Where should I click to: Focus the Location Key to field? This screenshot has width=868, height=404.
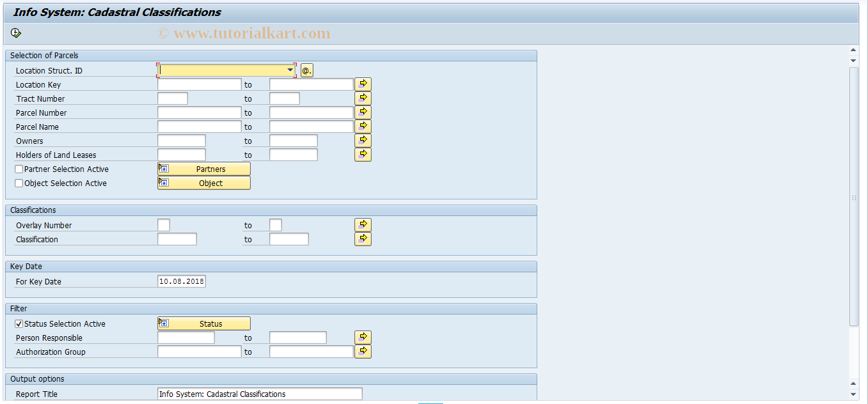click(312, 84)
